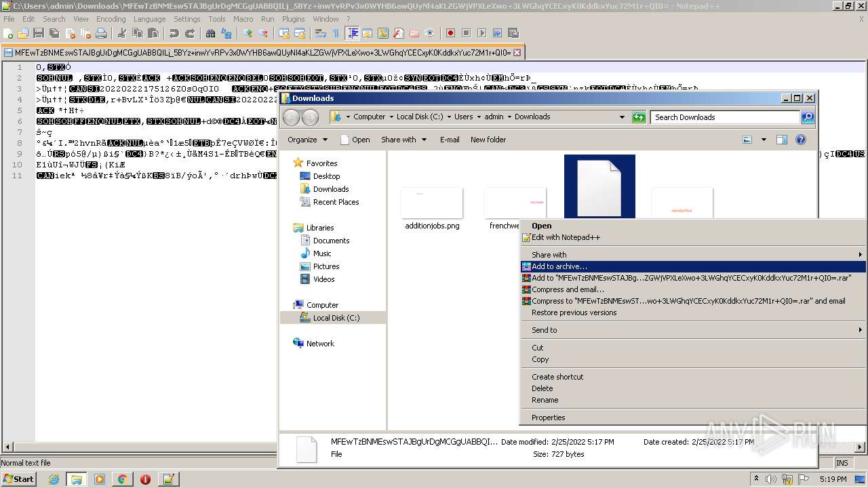868x488 pixels.
Task: Open the Organize dropdown in Explorer
Action: click(x=307, y=140)
